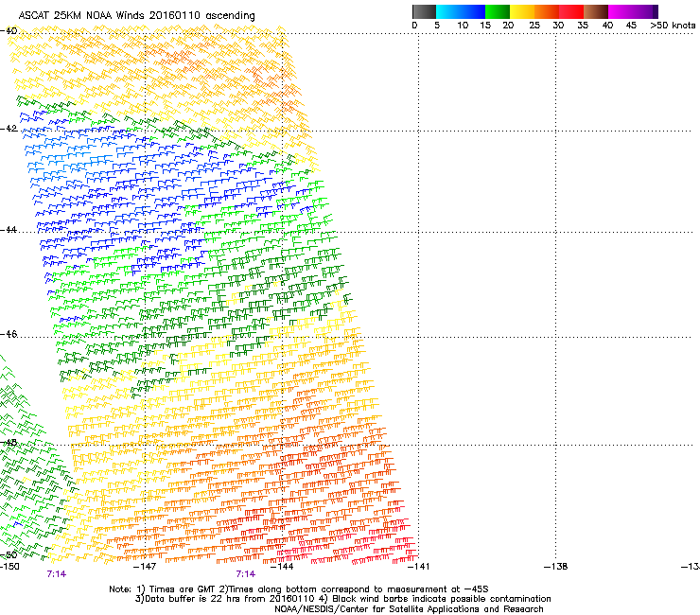The image size is (700, 615).
Task: Select the magenta 40-45 knots legend segment
Action: pyautogui.click(x=621, y=11)
